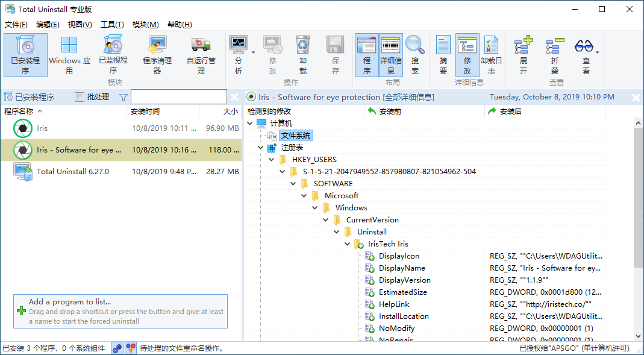
Task: Select the EstimatedSize registry value
Action: 402,292
